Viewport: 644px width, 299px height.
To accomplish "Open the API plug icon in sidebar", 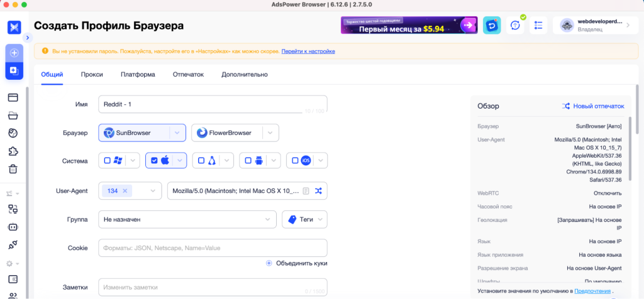I will tap(13, 245).
